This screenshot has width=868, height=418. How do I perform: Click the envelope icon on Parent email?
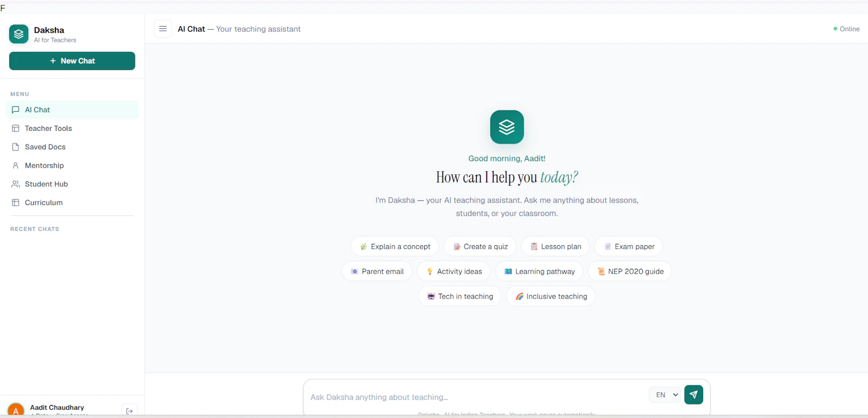(354, 271)
